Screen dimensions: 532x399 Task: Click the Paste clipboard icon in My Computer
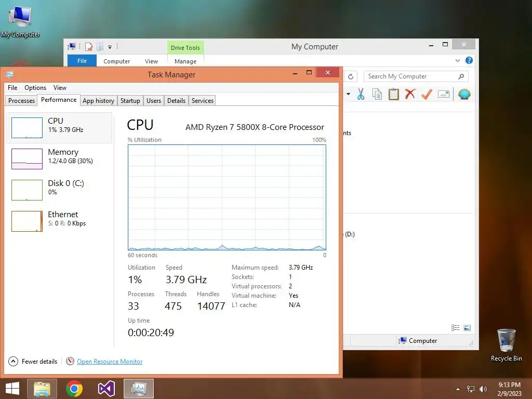point(394,94)
